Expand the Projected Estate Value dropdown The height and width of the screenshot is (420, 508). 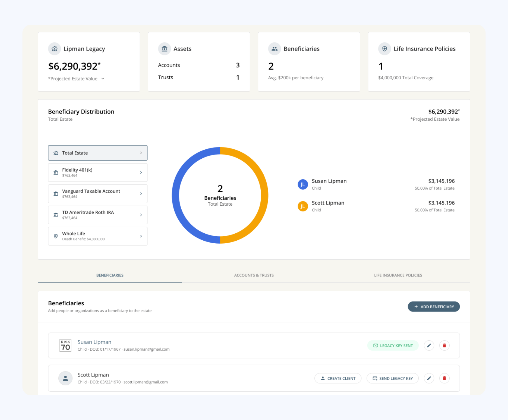click(103, 79)
